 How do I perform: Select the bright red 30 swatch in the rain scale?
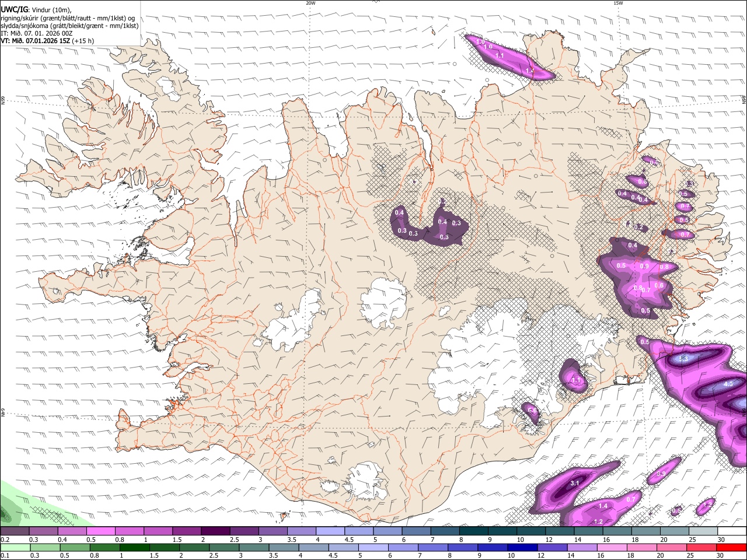tap(731, 548)
